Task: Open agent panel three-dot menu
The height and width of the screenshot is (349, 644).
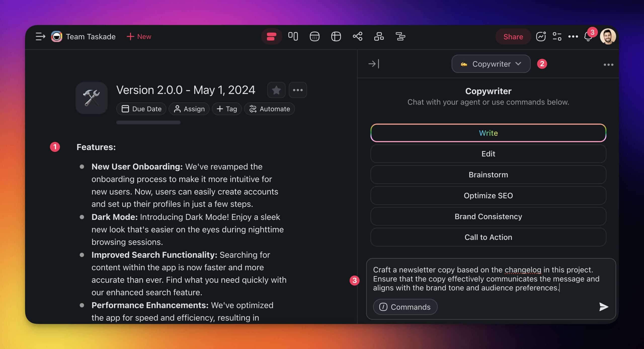Action: 608,65
